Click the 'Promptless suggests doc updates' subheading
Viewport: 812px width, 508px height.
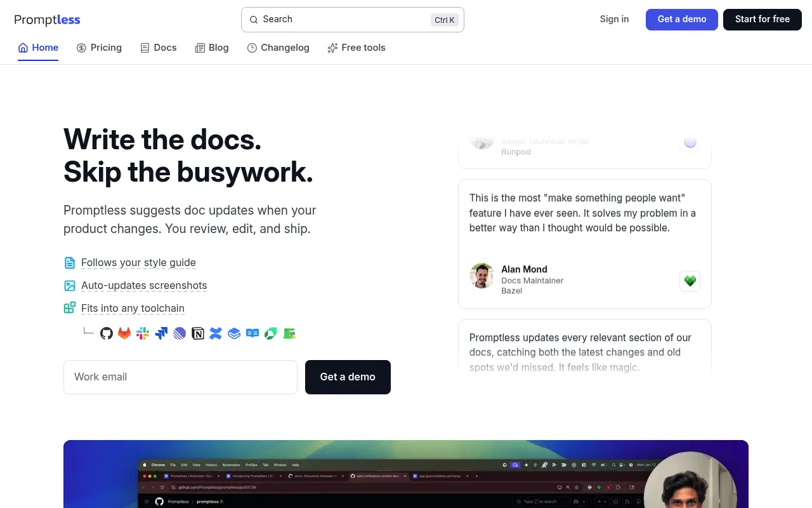[190, 220]
